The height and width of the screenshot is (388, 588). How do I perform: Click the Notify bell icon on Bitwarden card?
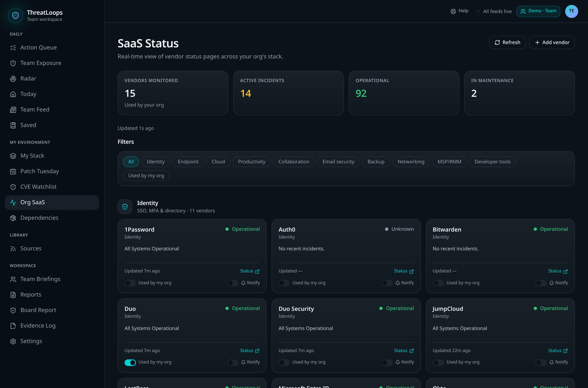point(552,283)
